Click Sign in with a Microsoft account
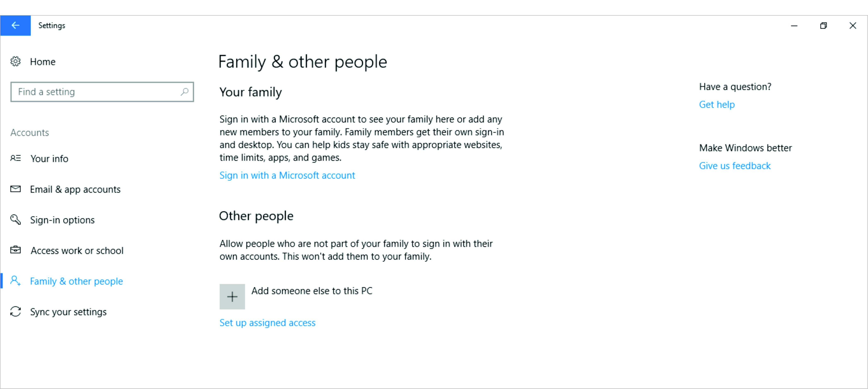 pyautogui.click(x=287, y=176)
